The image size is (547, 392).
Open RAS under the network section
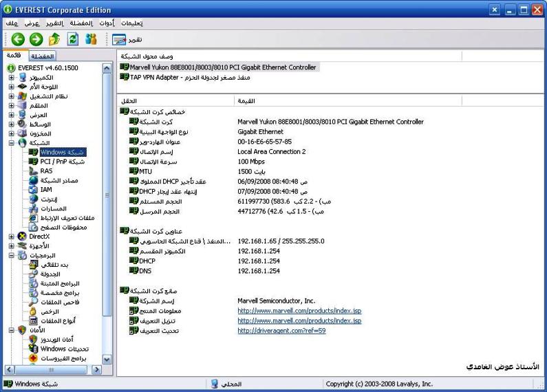[x=45, y=171]
